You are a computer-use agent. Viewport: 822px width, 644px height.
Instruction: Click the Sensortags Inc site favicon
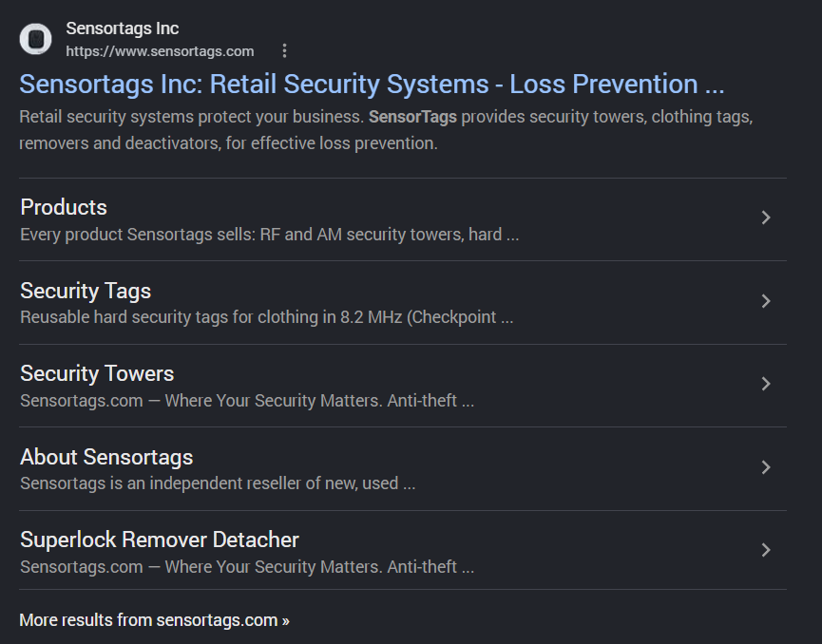(36, 39)
